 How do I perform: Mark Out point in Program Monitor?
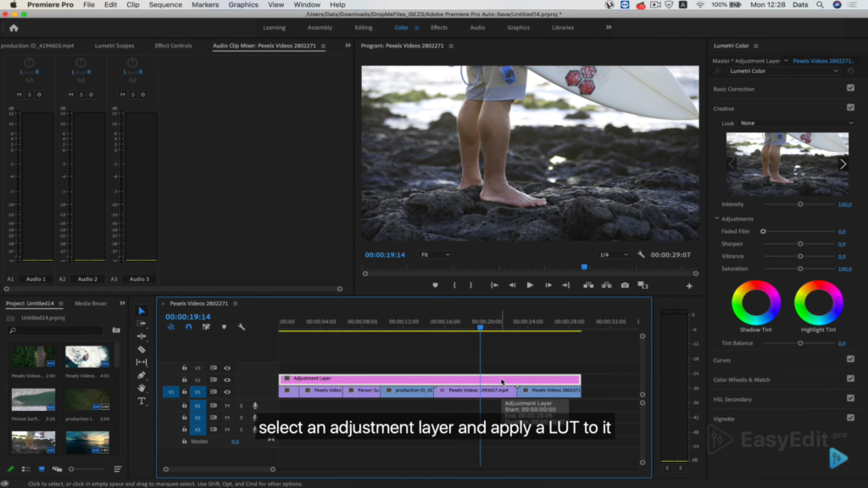471,286
